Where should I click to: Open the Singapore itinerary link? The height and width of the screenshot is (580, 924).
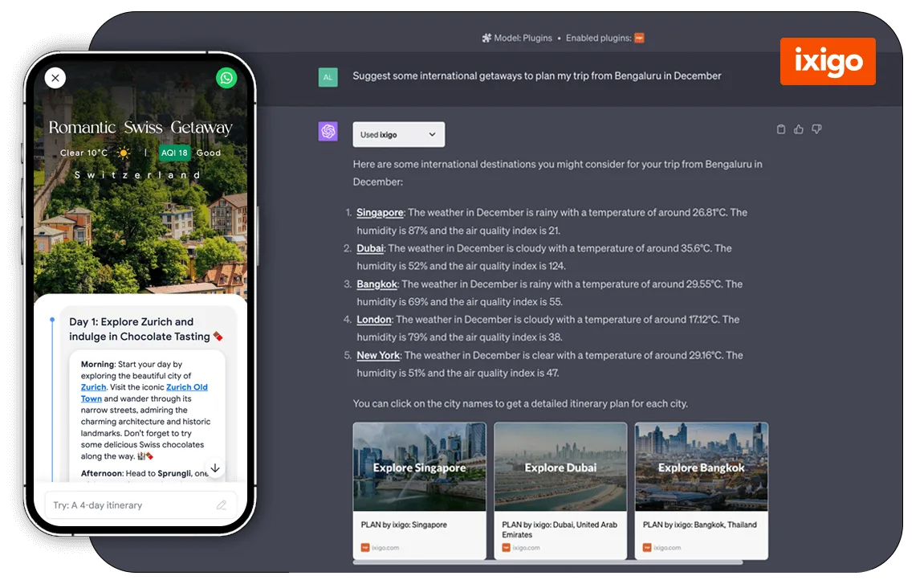coord(380,213)
